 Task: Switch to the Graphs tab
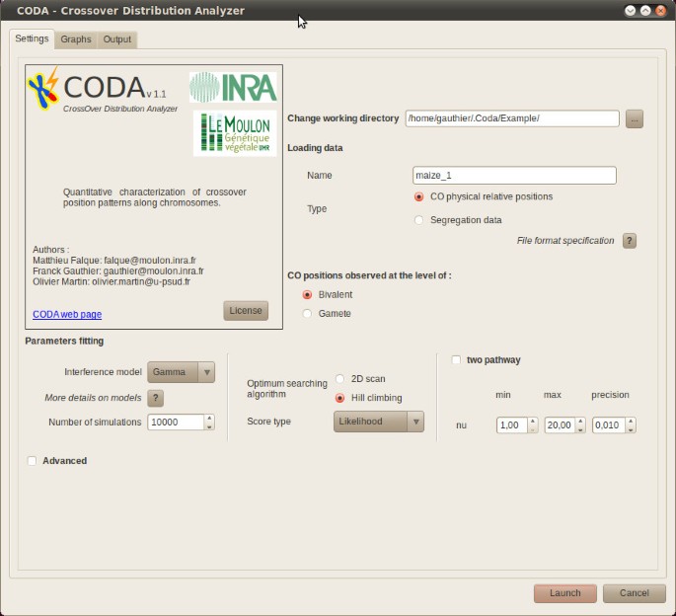[x=75, y=39]
